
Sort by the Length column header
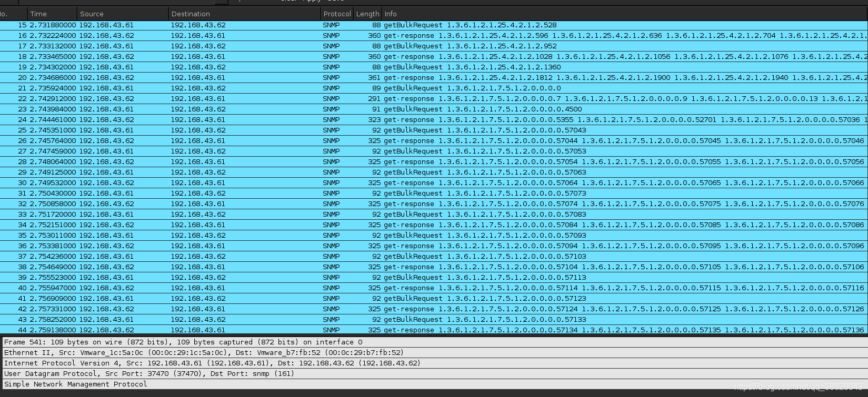[x=367, y=14]
